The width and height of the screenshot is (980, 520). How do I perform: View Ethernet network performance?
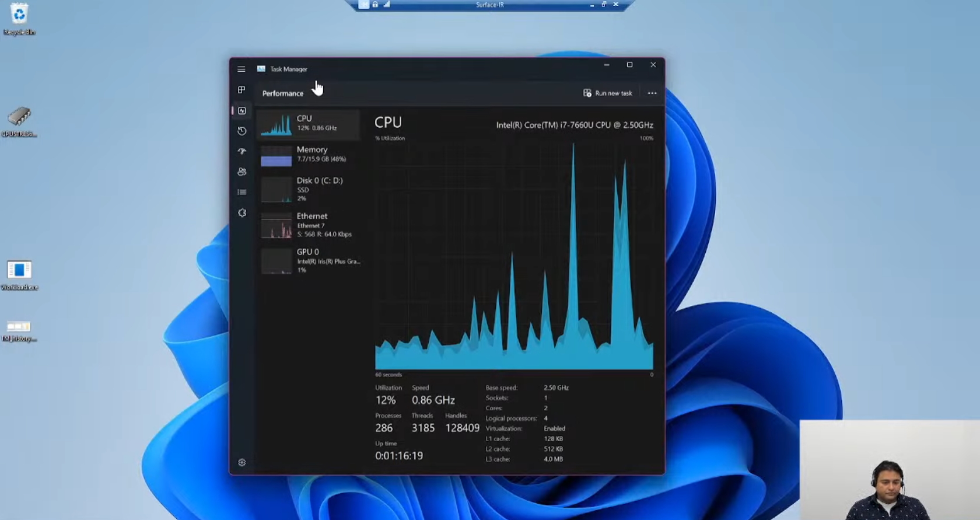click(x=309, y=225)
